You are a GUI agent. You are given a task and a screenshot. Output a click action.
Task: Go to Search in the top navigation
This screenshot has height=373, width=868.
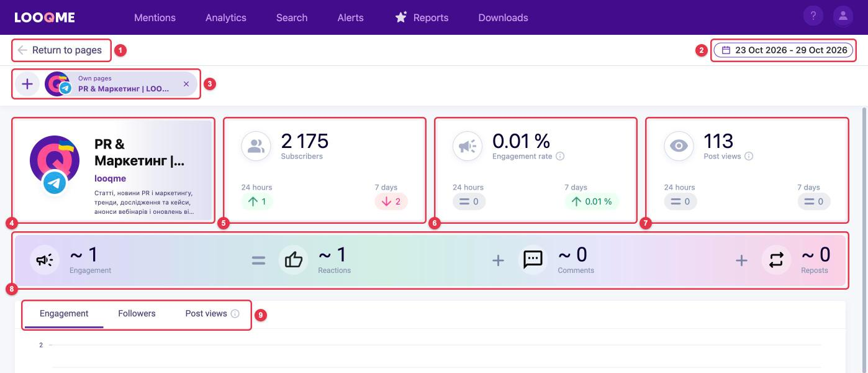(292, 17)
